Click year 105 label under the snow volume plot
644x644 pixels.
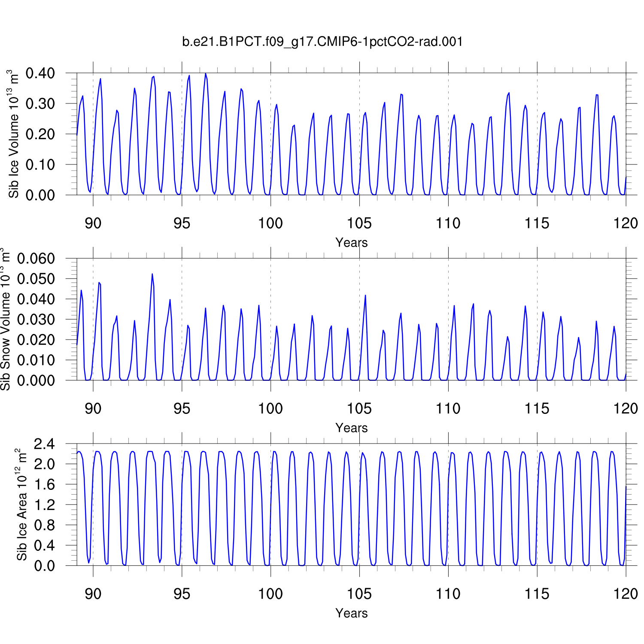(359, 409)
